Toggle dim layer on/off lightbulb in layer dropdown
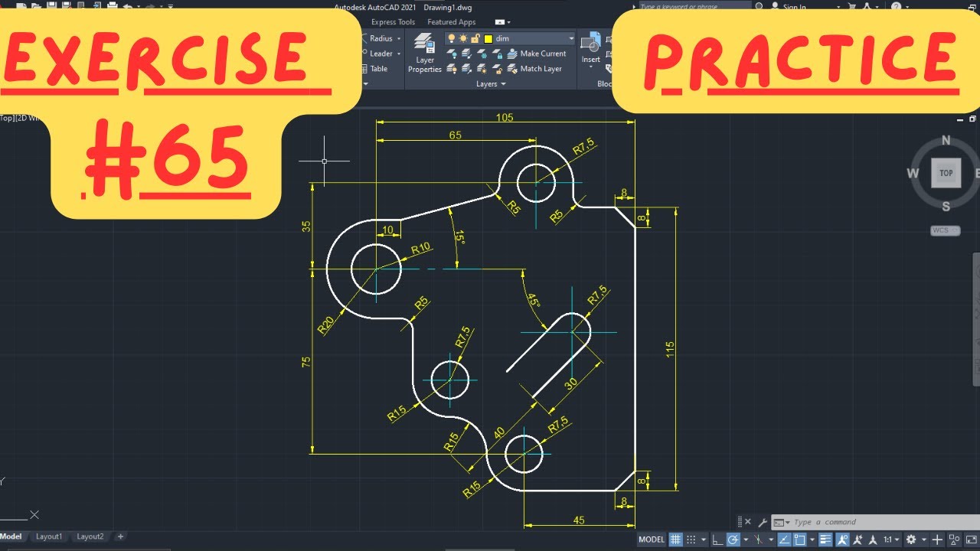Image resolution: width=980 pixels, height=551 pixels. pos(452,38)
